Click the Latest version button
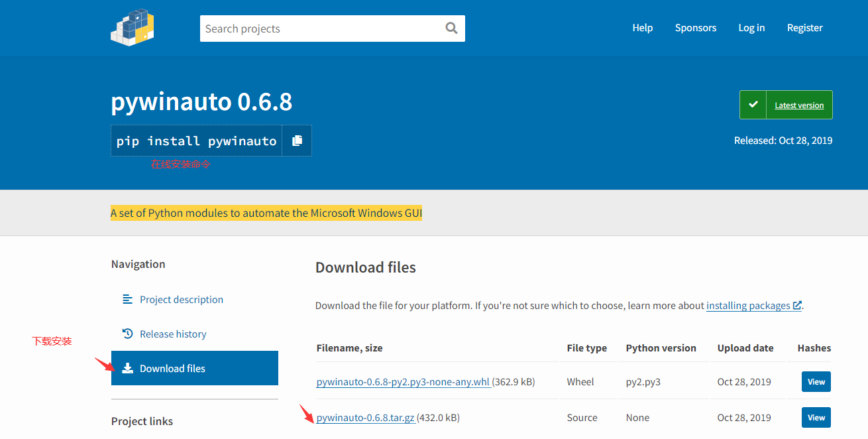This screenshot has height=439, width=868. click(x=799, y=105)
